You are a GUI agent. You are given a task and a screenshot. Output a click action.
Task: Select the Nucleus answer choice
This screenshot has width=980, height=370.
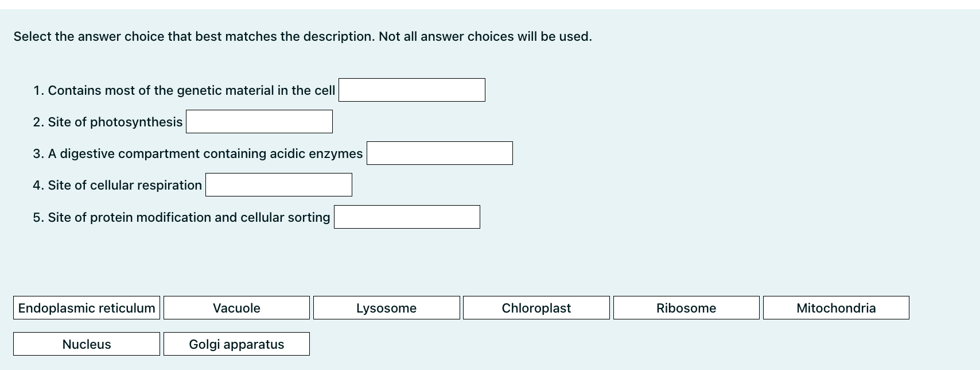[86, 344]
